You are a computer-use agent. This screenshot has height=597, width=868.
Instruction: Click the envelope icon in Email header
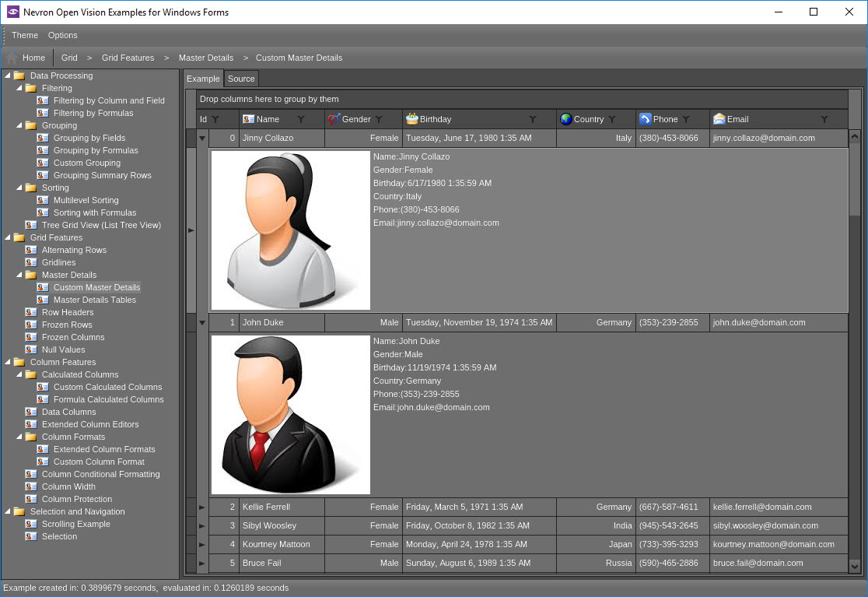click(x=719, y=119)
